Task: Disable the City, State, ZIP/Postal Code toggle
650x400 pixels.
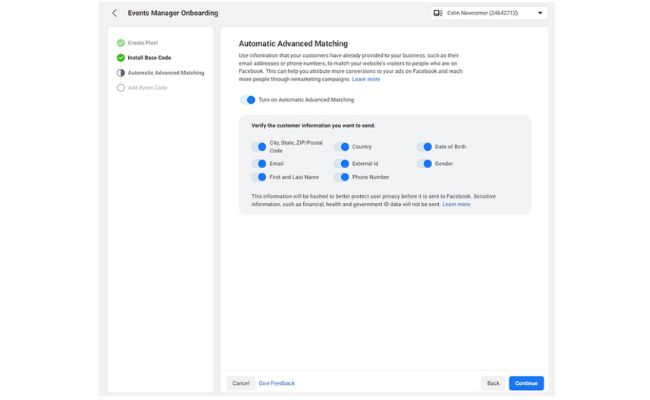Action: (x=259, y=147)
